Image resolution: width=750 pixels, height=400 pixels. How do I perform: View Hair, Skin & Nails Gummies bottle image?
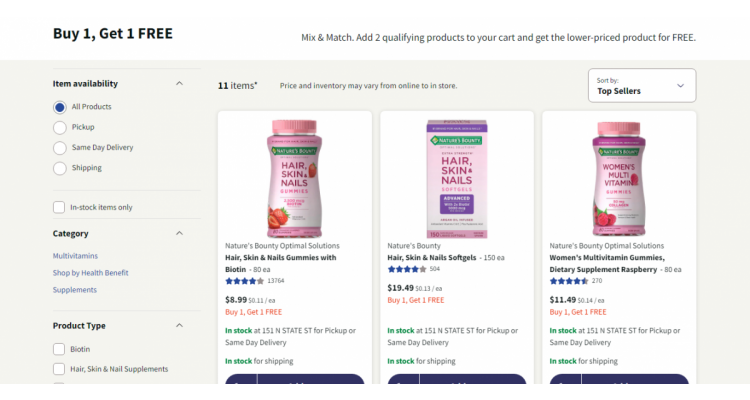(x=294, y=178)
